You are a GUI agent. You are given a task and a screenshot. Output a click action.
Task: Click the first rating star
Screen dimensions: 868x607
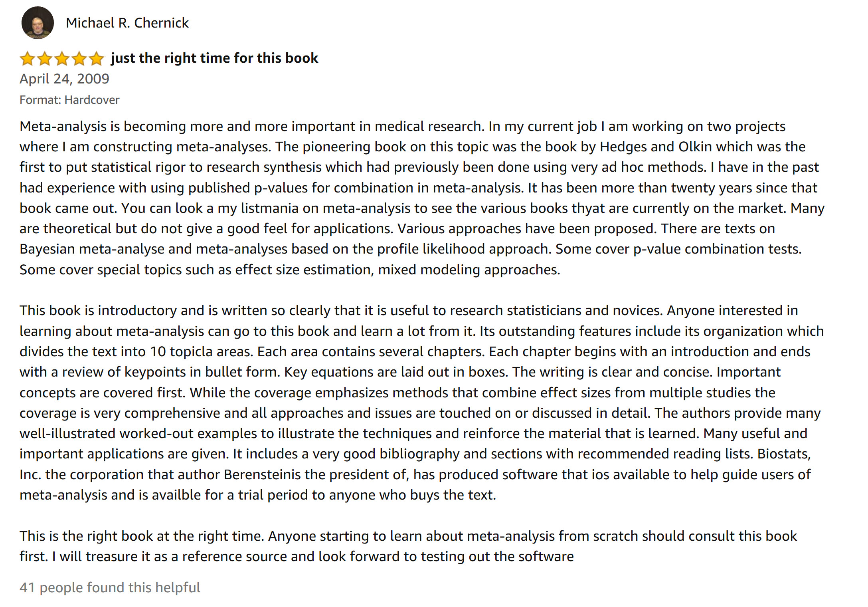click(28, 59)
